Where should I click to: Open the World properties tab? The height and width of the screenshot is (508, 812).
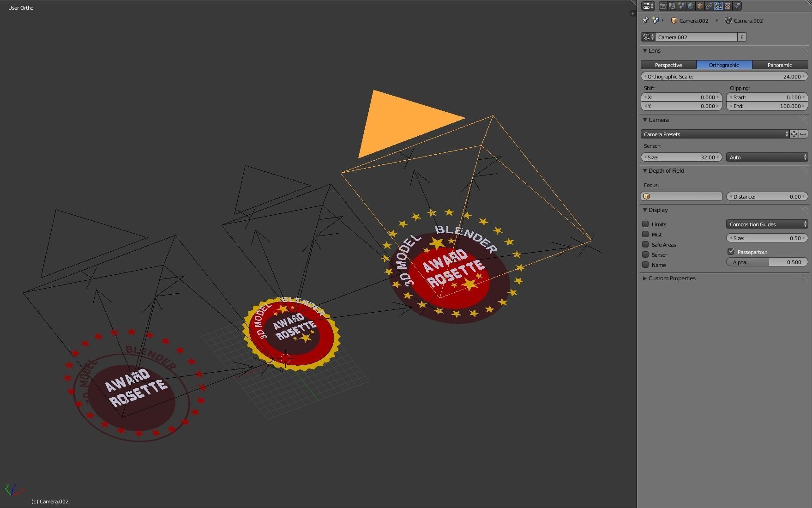click(691, 6)
